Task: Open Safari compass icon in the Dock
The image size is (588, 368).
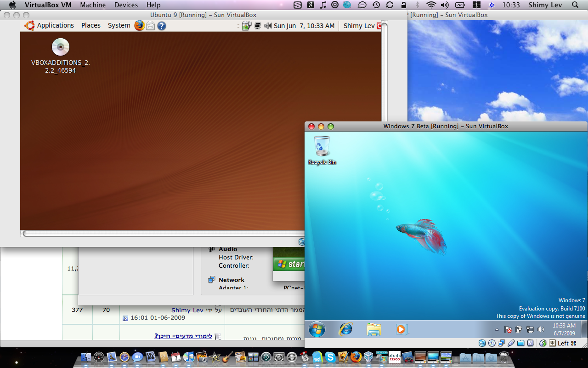Action: pyautogui.click(x=124, y=357)
